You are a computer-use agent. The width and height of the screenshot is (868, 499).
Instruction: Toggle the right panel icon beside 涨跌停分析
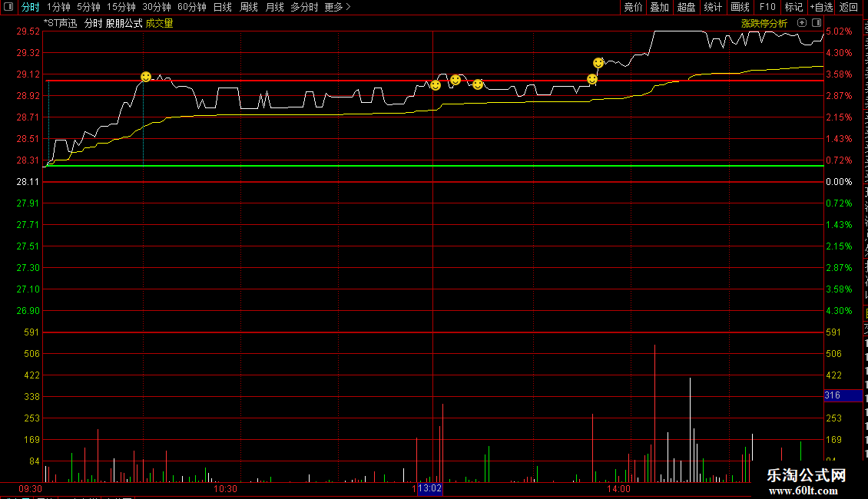tap(817, 23)
